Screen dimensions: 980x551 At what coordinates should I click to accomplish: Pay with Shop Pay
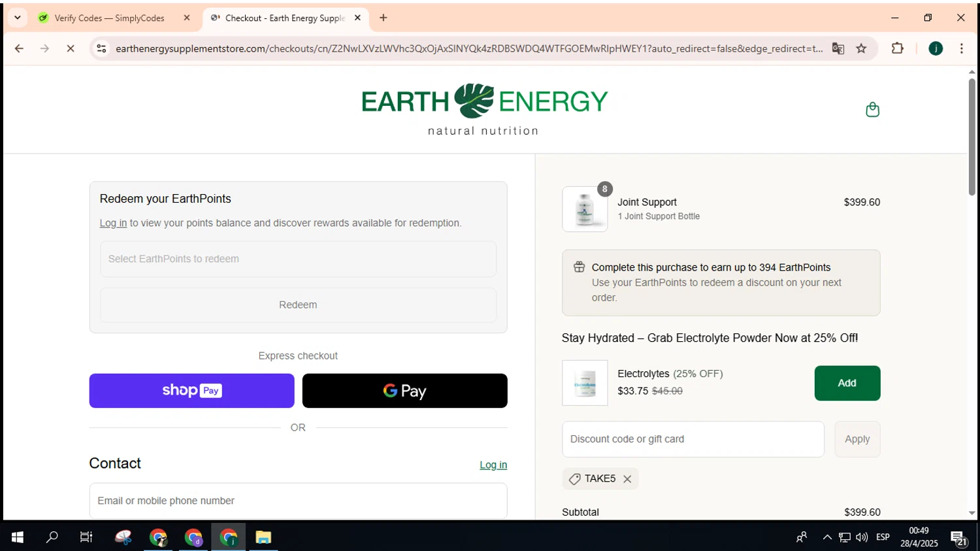pos(191,391)
